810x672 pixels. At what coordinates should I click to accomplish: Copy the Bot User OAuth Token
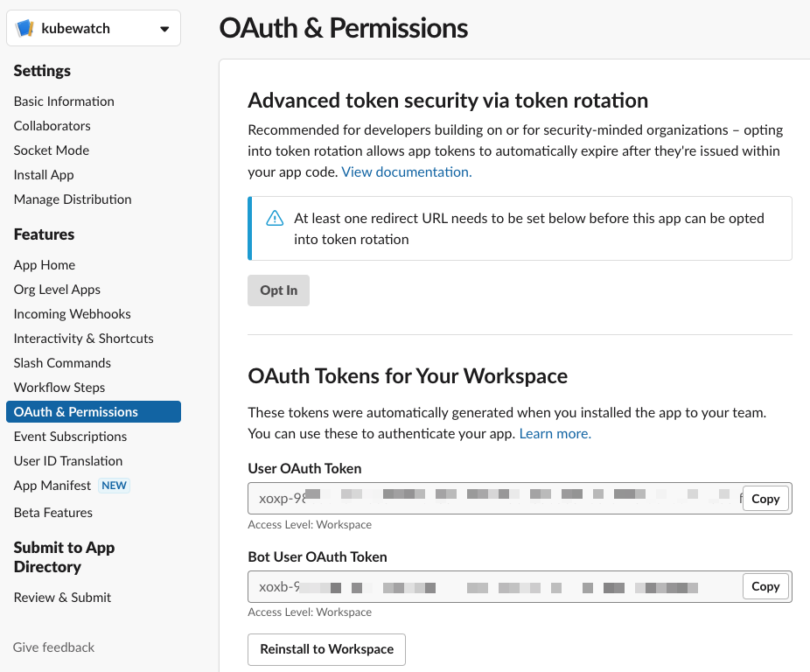coord(765,586)
